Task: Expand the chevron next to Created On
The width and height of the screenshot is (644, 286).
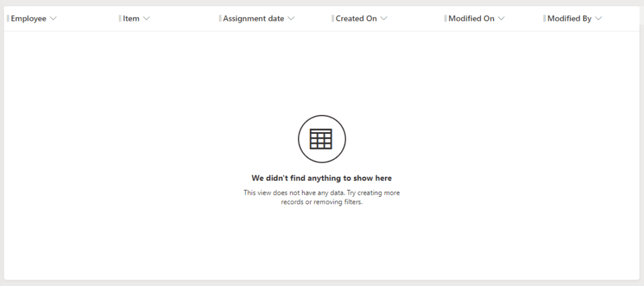Action: click(384, 19)
